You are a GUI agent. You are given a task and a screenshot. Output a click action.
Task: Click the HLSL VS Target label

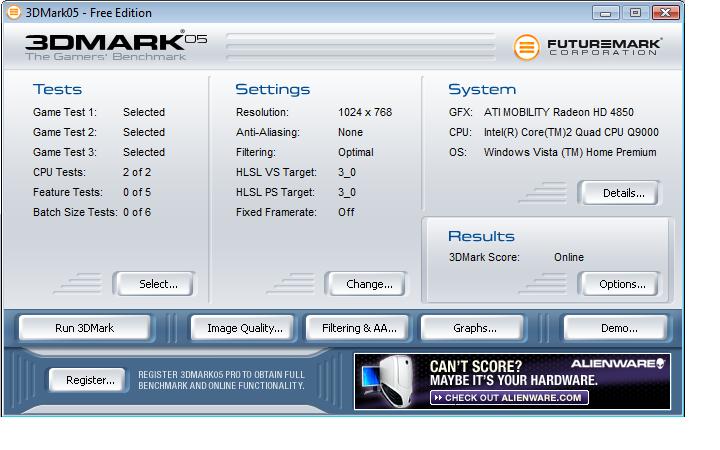click(276, 172)
